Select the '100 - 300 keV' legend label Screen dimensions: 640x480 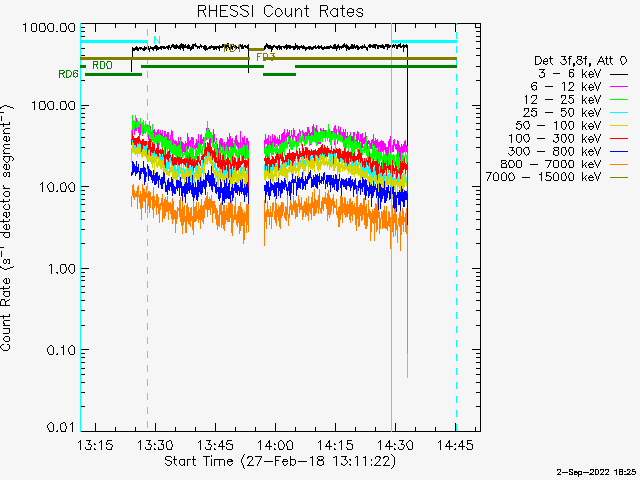[x=555, y=138]
